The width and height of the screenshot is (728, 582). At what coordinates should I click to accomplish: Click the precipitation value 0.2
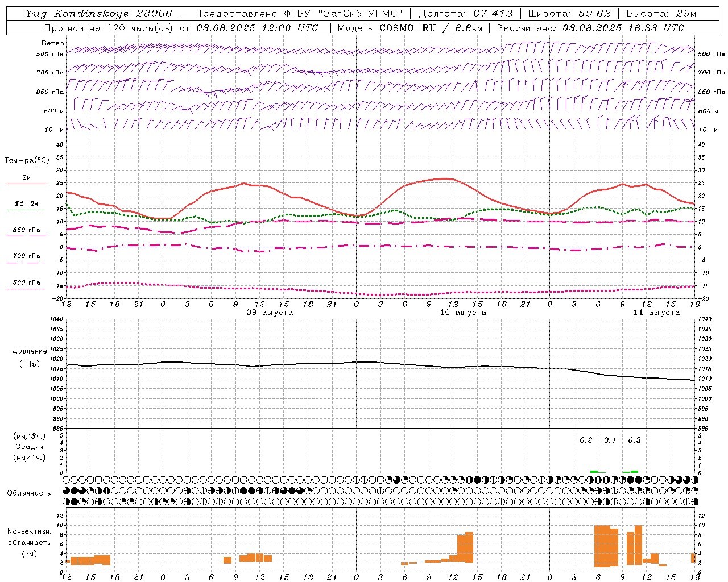click(x=586, y=440)
